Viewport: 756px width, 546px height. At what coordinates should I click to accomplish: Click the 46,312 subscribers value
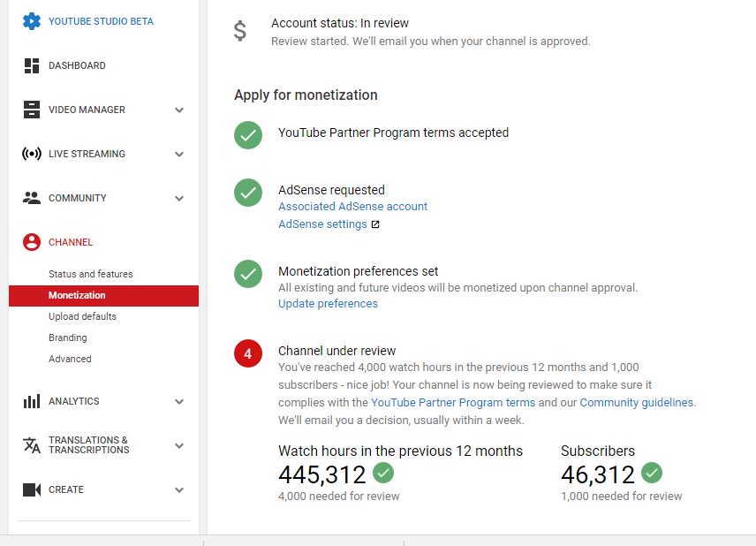pos(598,474)
